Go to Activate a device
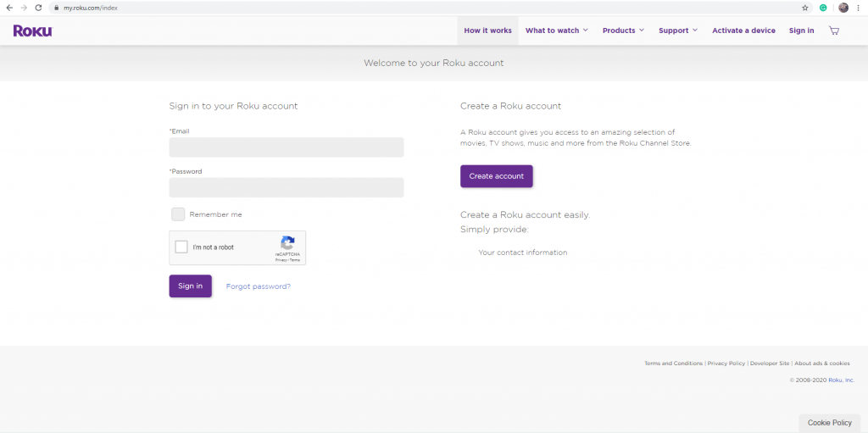The image size is (868, 433). click(x=743, y=31)
